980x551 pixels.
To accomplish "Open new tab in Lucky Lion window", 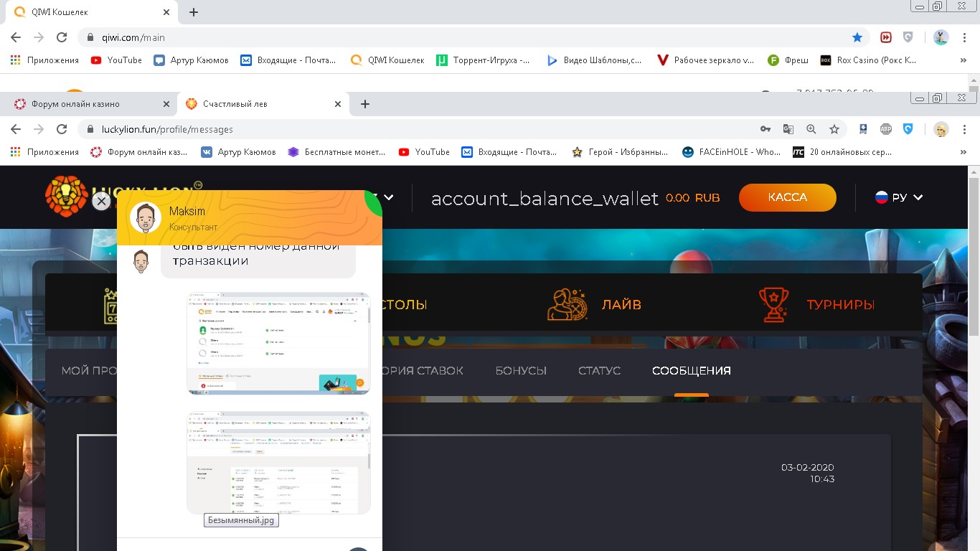I will (364, 104).
